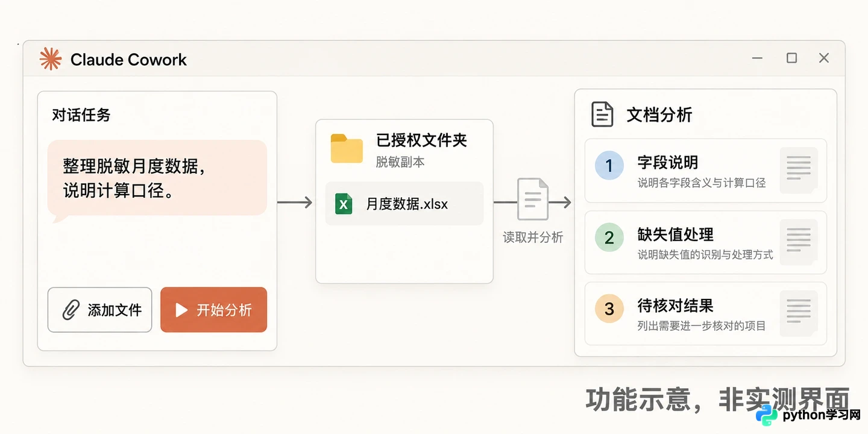Open the page thumbnail on the 缺失值处理 card

(x=799, y=242)
